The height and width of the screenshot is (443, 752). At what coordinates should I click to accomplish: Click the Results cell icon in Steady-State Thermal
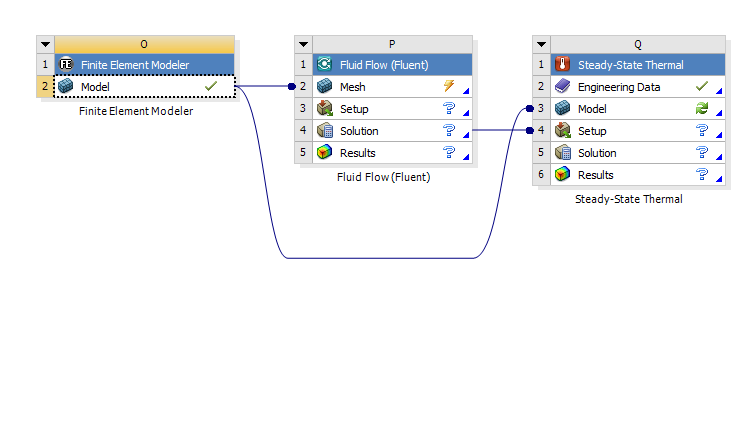[x=563, y=175]
